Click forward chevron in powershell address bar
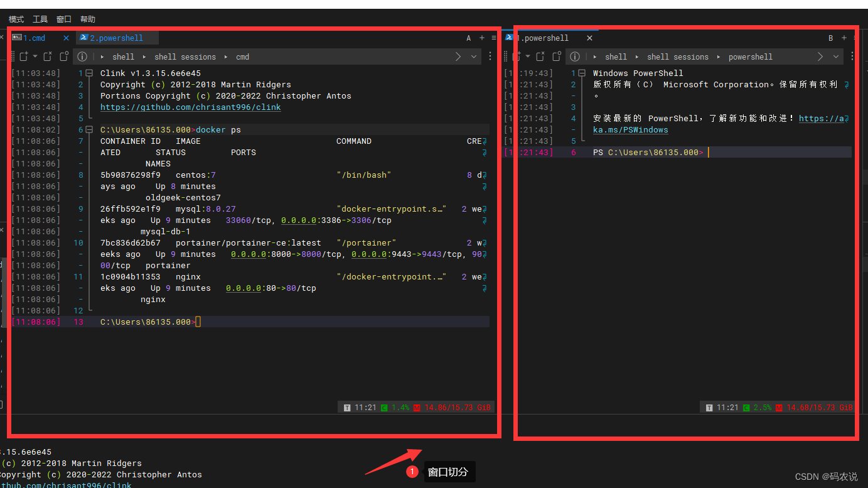This screenshot has height=488, width=868. (820, 57)
